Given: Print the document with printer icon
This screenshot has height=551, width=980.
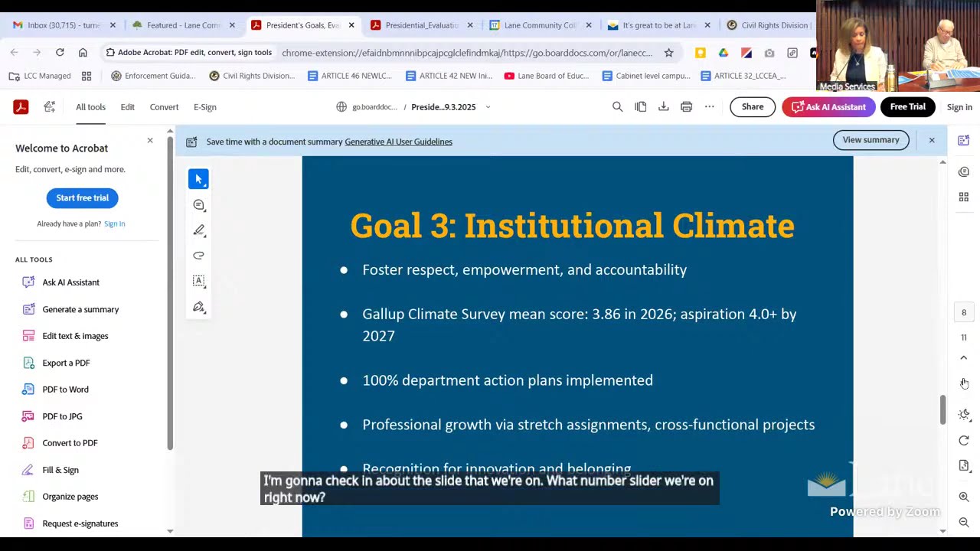Looking at the screenshot, I should coord(687,107).
